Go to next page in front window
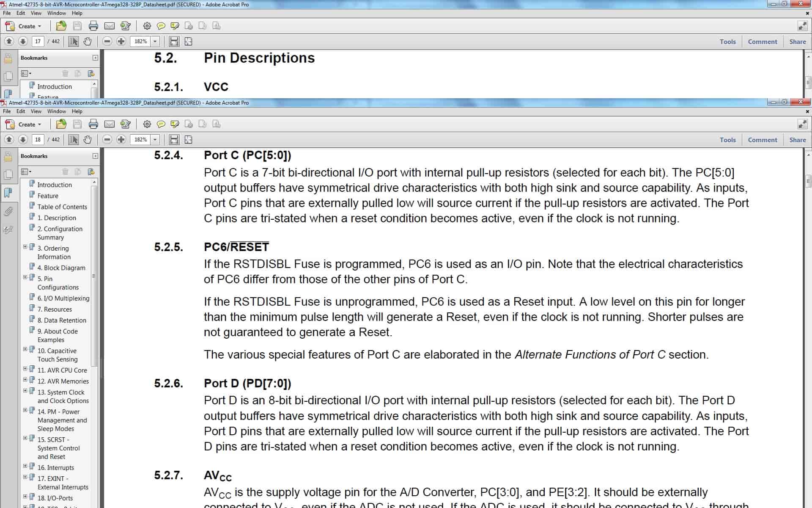This screenshot has height=508, width=812. point(23,139)
